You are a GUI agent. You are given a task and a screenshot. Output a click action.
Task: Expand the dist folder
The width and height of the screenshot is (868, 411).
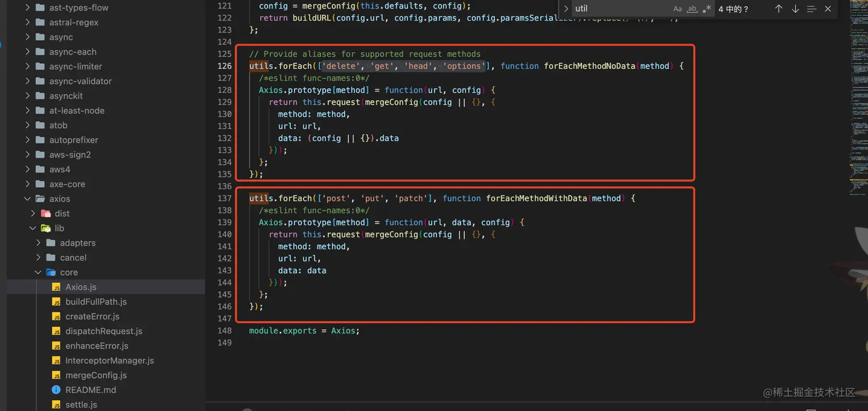[x=33, y=214]
